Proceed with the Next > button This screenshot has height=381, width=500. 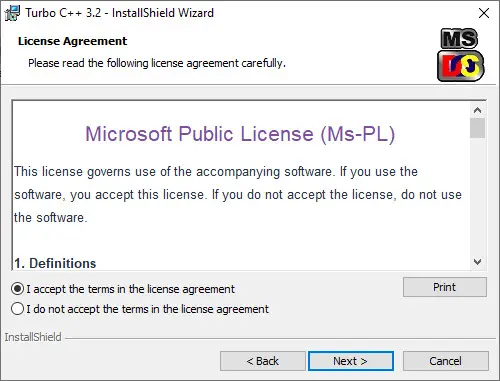point(351,361)
